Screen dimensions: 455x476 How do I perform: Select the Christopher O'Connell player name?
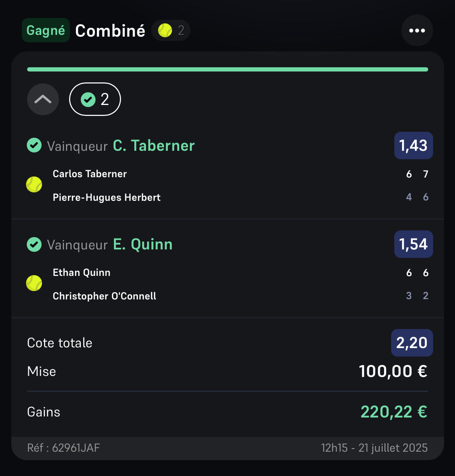[104, 296]
